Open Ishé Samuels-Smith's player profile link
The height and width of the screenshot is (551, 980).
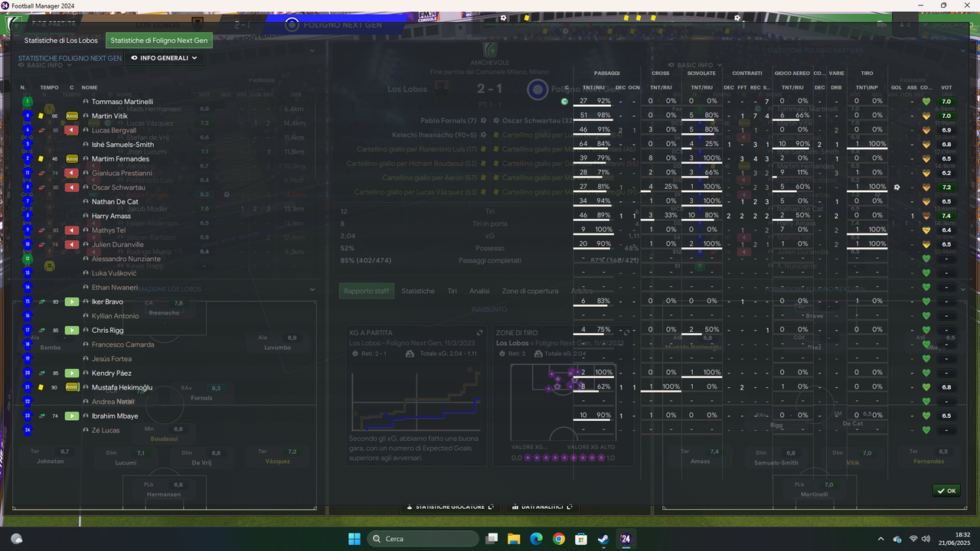click(x=122, y=145)
